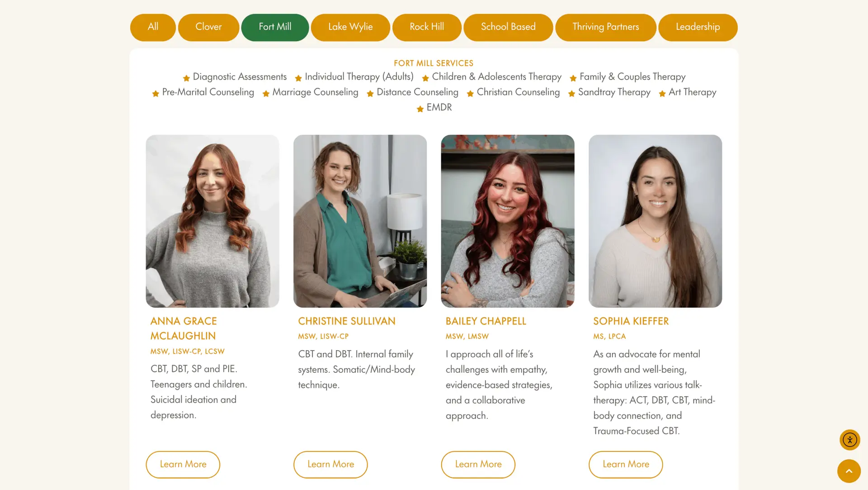Switch to the Rock Hill tab
The width and height of the screenshot is (868, 490).
click(x=427, y=27)
